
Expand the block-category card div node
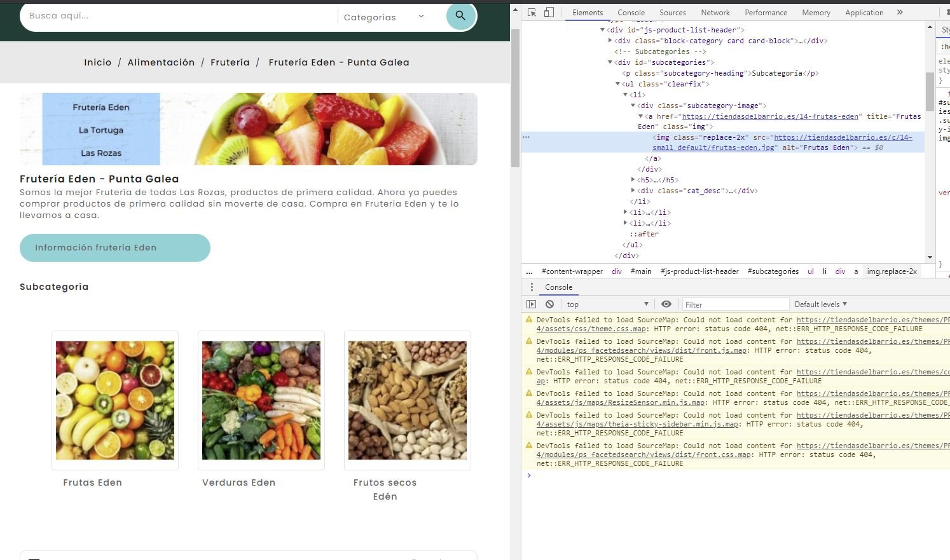pos(610,41)
